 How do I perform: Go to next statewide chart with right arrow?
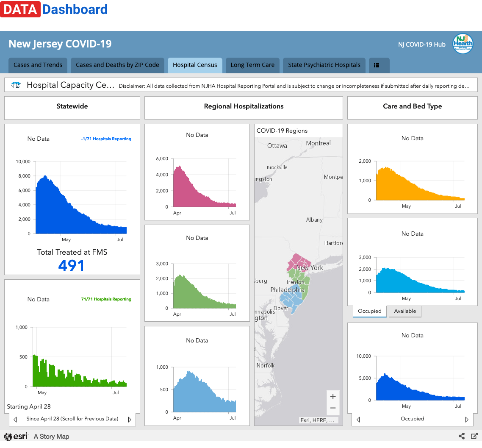point(130,419)
